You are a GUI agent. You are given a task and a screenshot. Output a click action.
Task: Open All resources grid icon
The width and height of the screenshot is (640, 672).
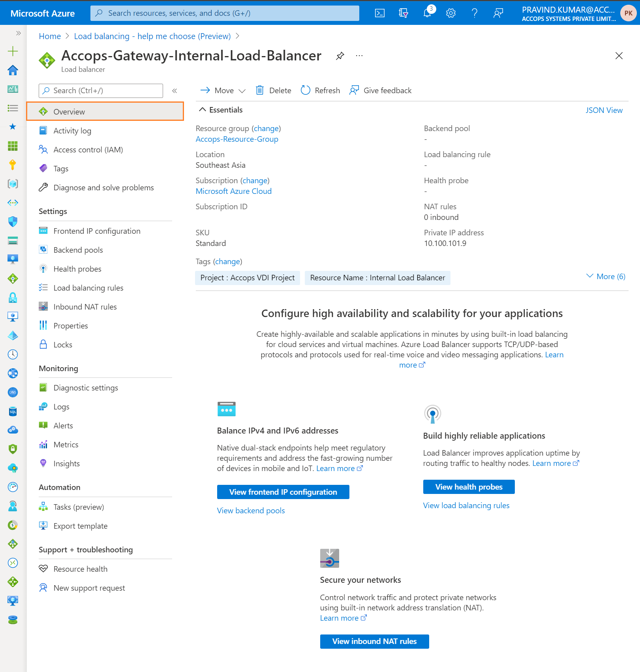13,146
